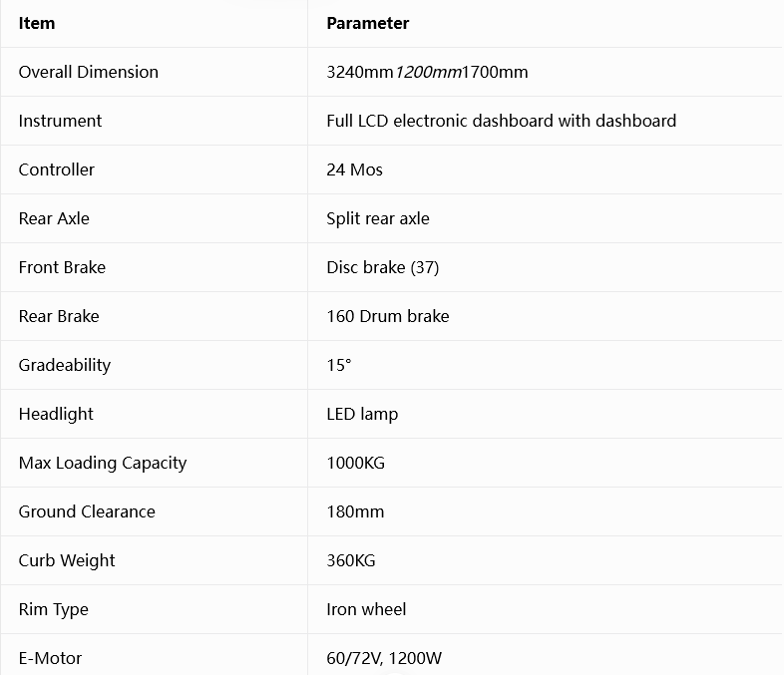Select the Gradeability label
Image resolution: width=784 pixels, height=675 pixels.
[x=65, y=365]
